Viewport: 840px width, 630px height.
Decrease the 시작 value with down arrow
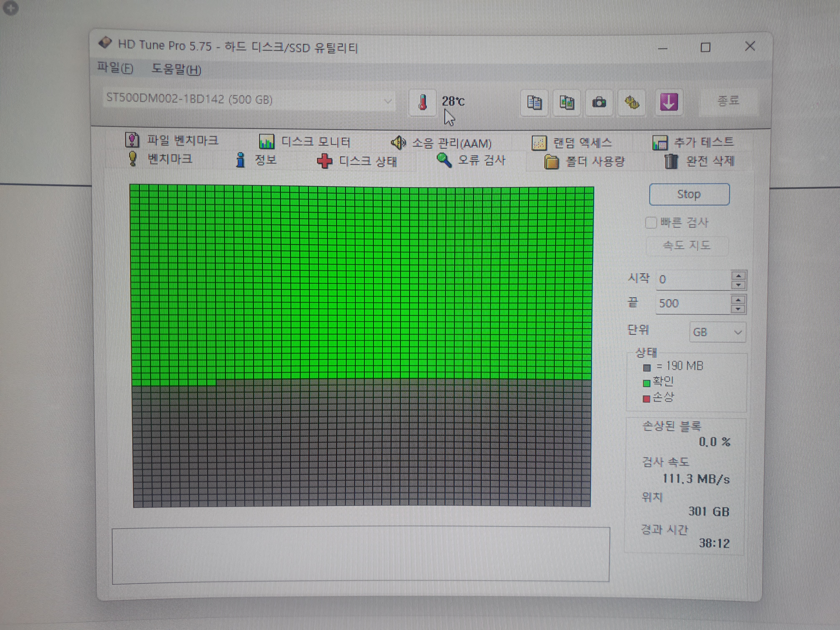pyautogui.click(x=738, y=285)
